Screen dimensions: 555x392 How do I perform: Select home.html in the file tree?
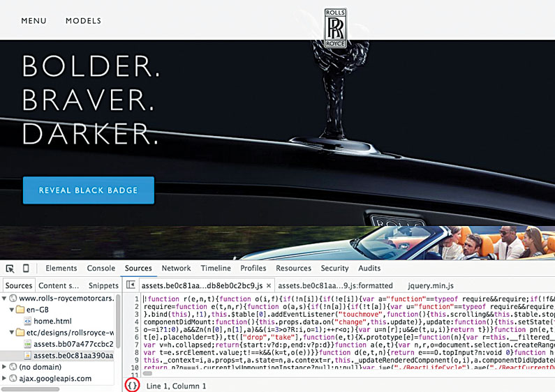[52, 322]
